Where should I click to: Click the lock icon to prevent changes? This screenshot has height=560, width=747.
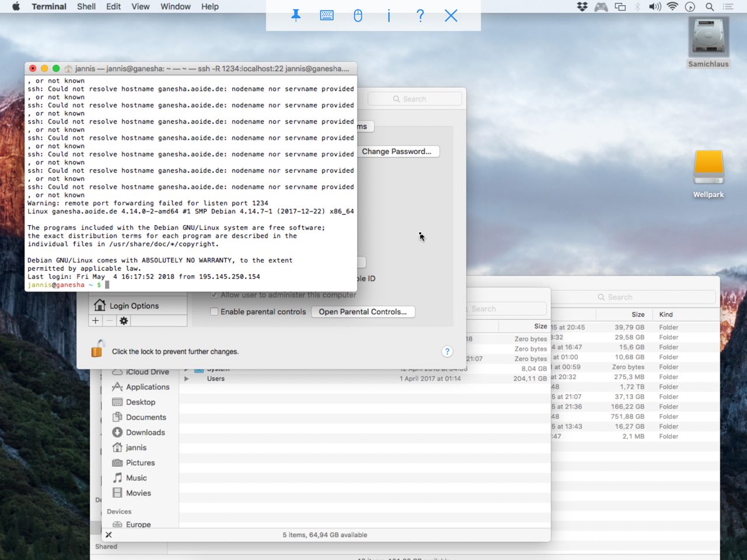tap(97, 349)
